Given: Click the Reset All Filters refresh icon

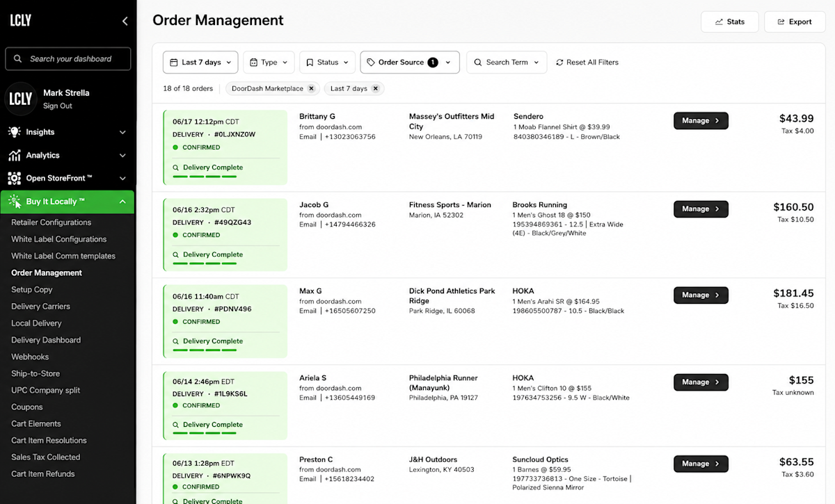Looking at the screenshot, I should [x=559, y=63].
